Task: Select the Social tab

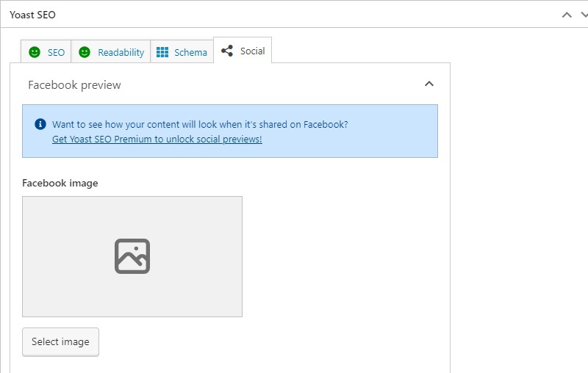Action: (x=243, y=50)
